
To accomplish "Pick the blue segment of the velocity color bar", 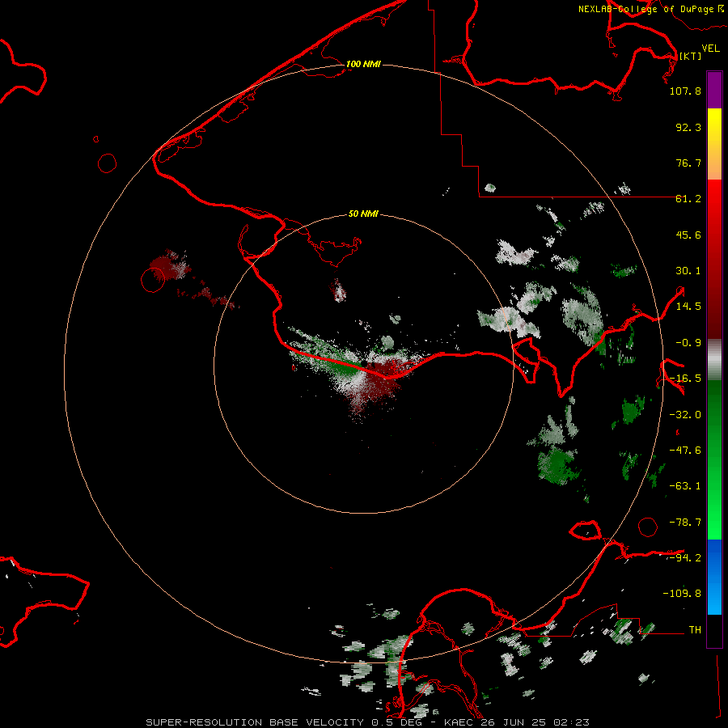I will (x=714, y=577).
